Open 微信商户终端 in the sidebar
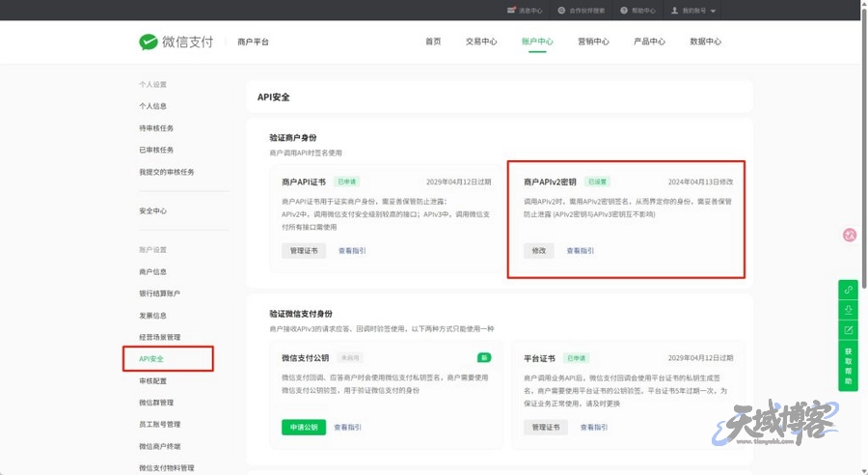Image resolution: width=868 pixels, height=475 pixels. tap(159, 446)
